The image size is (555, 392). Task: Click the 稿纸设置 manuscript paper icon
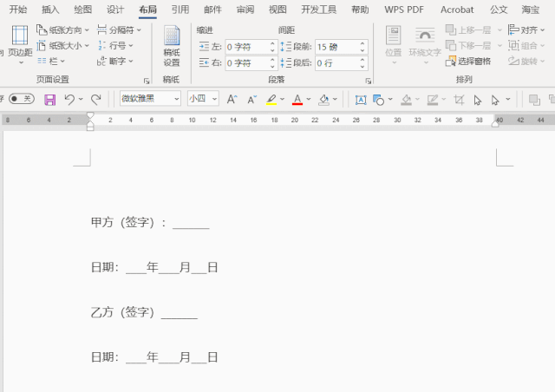point(172,46)
